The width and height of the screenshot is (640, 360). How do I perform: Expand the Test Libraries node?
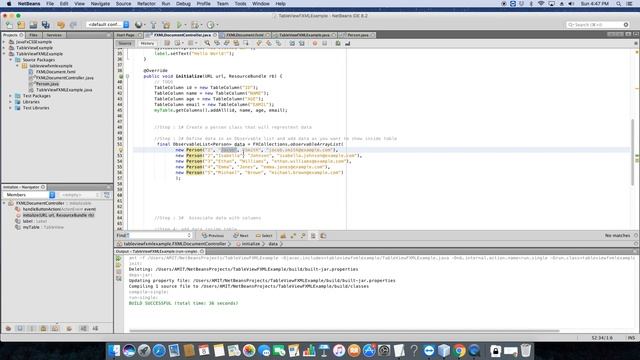[x=11, y=108]
